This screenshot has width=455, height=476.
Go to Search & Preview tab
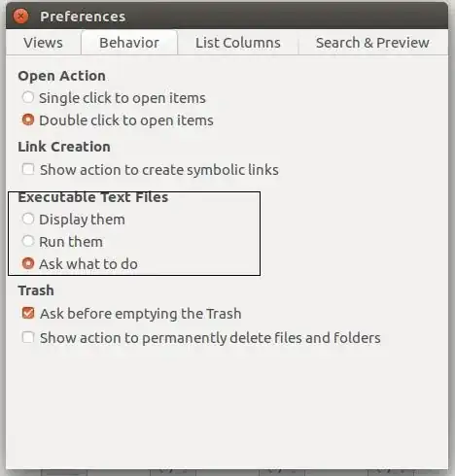372,43
